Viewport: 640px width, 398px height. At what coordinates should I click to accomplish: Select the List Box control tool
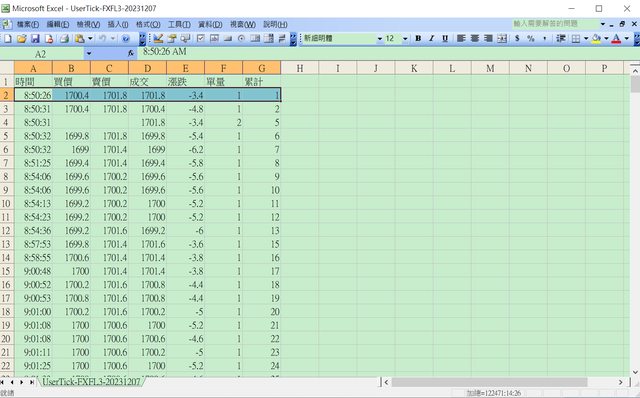pos(255,38)
